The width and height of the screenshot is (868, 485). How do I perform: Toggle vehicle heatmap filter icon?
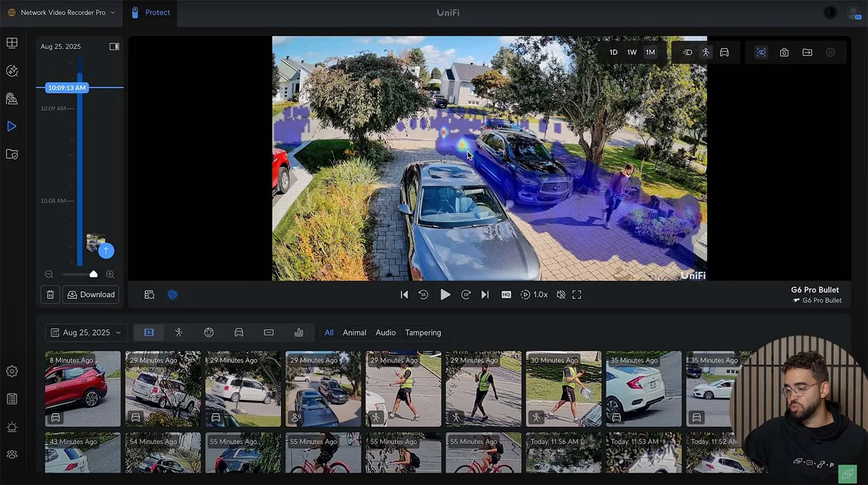[x=724, y=52]
